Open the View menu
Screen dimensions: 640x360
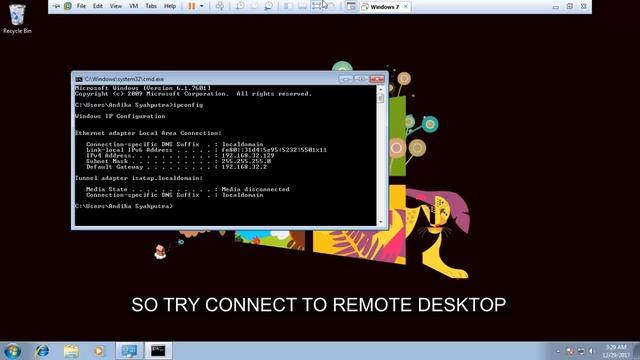(x=116, y=6)
